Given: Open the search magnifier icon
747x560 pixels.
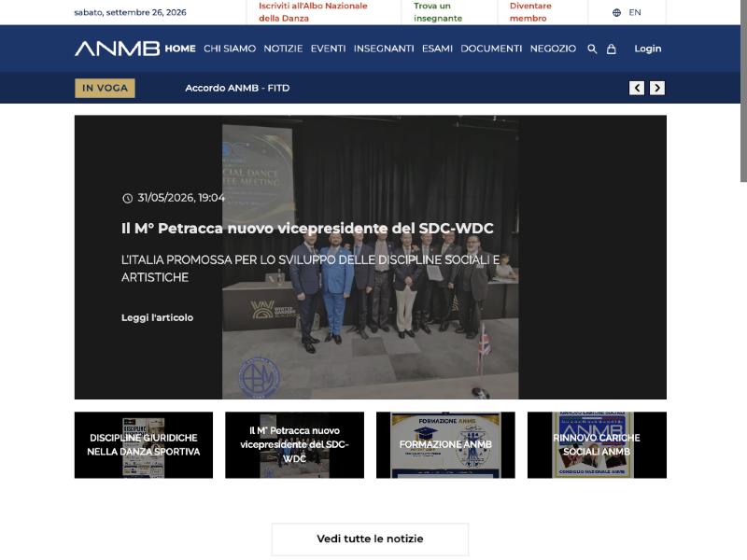Looking at the screenshot, I should point(592,49).
